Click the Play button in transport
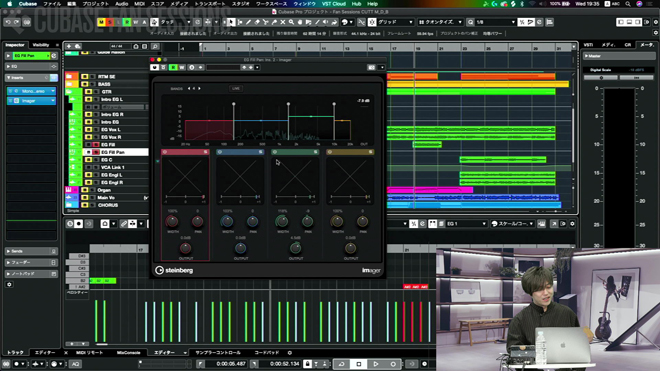Screen dimensions: 660x371 coord(376,364)
